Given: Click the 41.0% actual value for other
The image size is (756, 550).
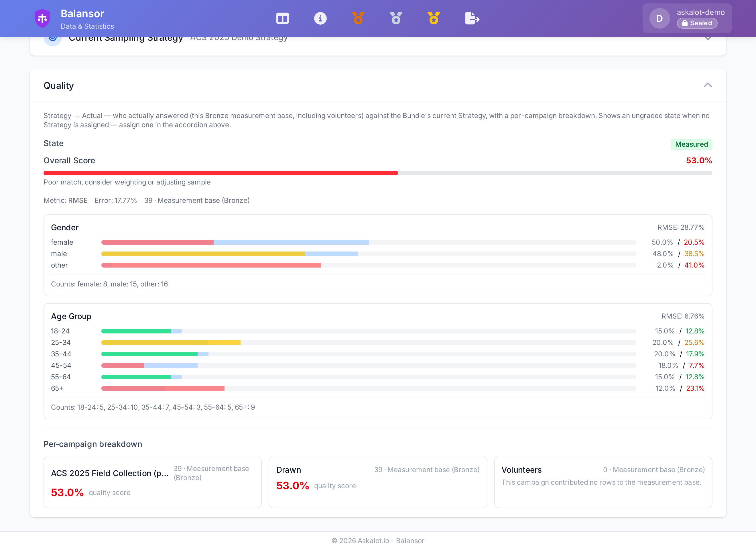Looking at the screenshot, I should pyautogui.click(x=694, y=266).
